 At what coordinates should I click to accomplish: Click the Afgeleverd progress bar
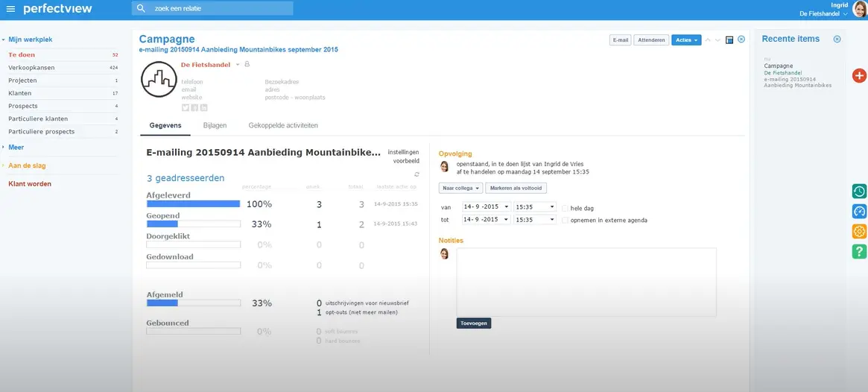(x=193, y=203)
